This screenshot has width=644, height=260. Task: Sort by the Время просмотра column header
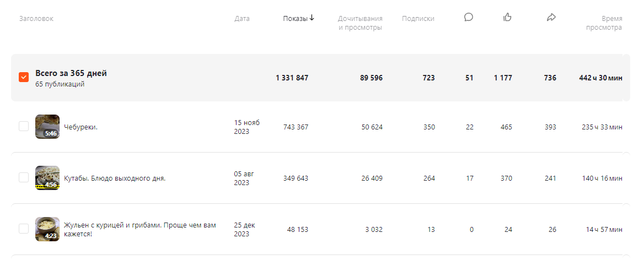click(x=604, y=23)
